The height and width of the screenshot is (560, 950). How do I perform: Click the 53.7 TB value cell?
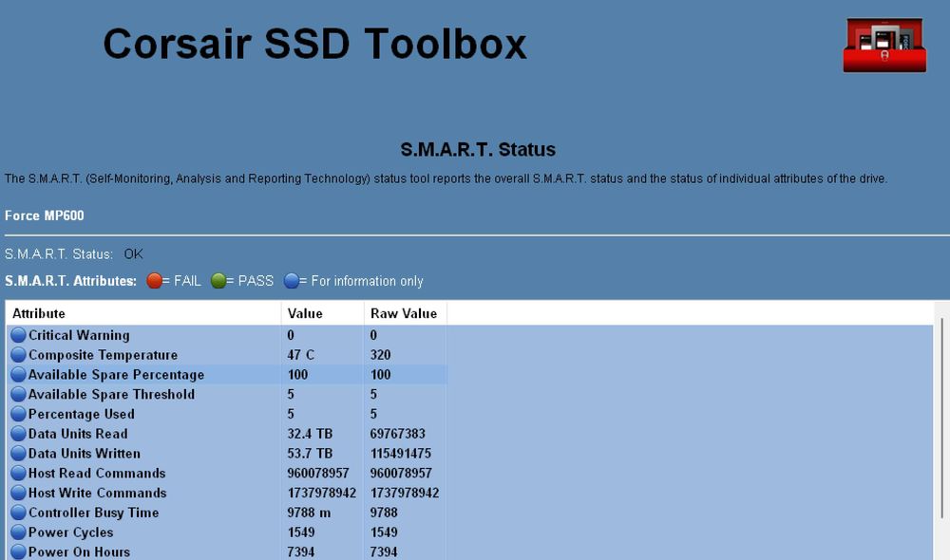(x=310, y=454)
